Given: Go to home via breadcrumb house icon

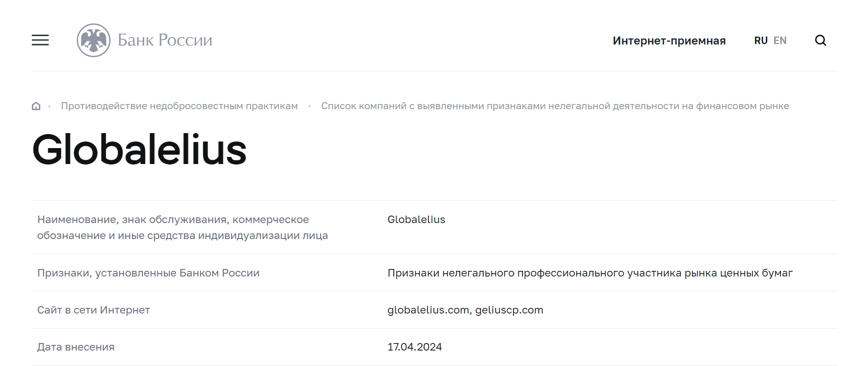Looking at the screenshot, I should click(x=36, y=106).
